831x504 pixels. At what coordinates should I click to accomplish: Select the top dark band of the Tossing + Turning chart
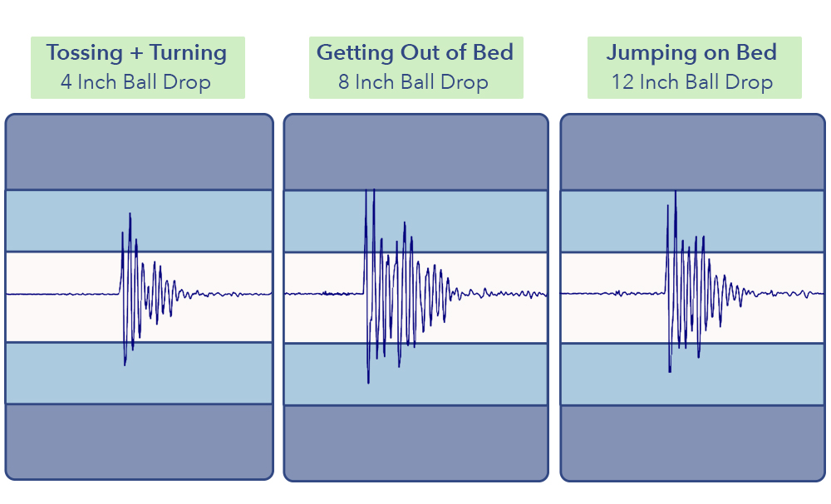coord(139,152)
